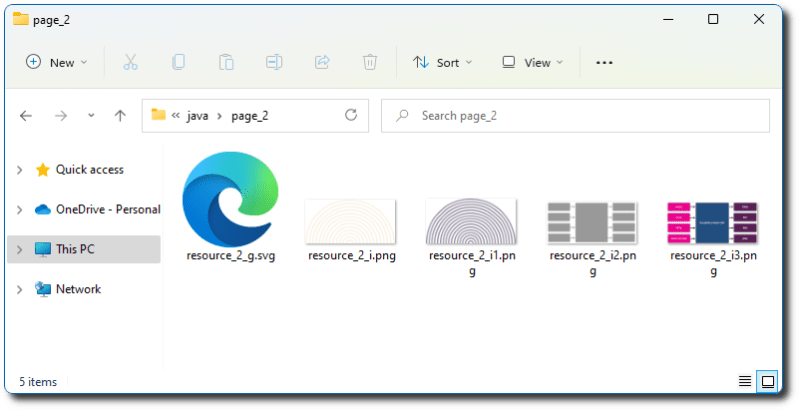The image size is (799, 410).
Task: Maximize the page_2 window
Action: pyautogui.click(x=713, y=19)
